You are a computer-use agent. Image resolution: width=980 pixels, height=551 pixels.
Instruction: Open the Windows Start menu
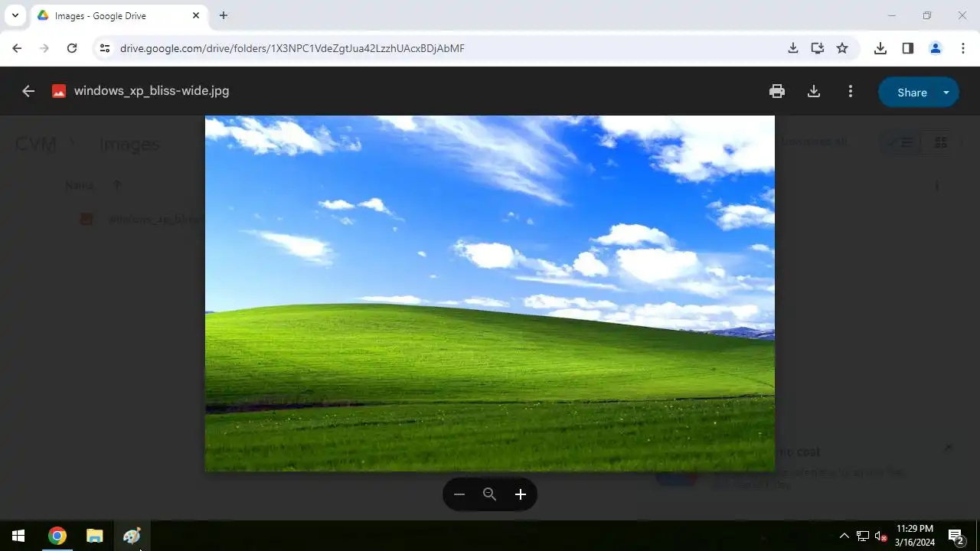coord(18,536)
